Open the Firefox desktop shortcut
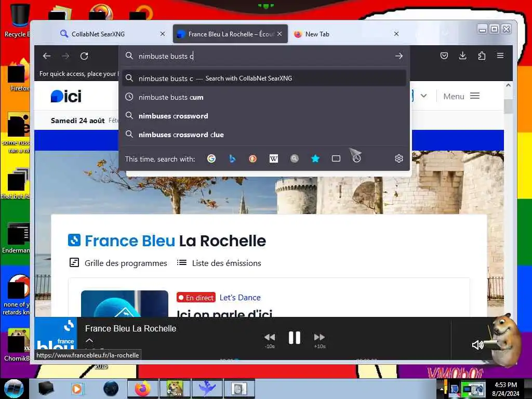The width and height of the screenshot is (532, 399). [18, 75]
